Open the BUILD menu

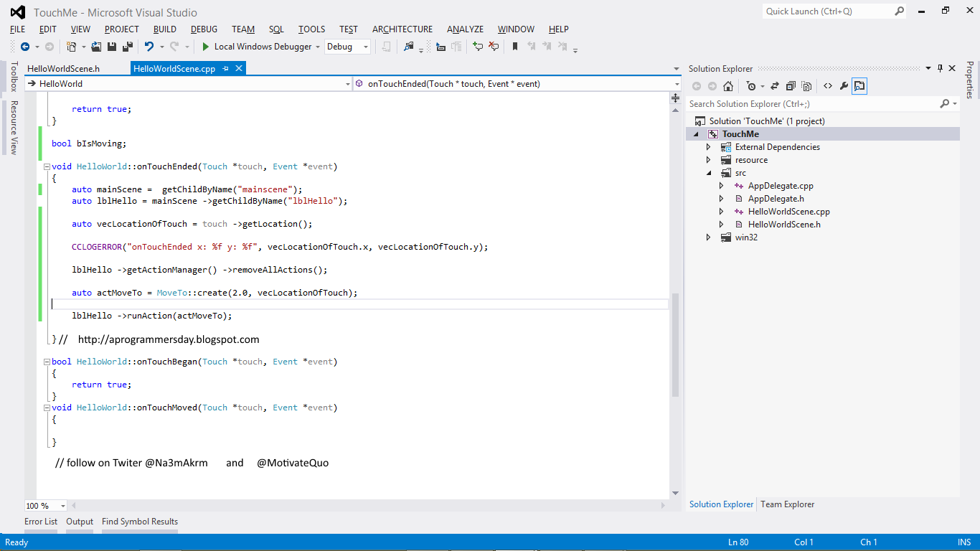pos(165,29)
